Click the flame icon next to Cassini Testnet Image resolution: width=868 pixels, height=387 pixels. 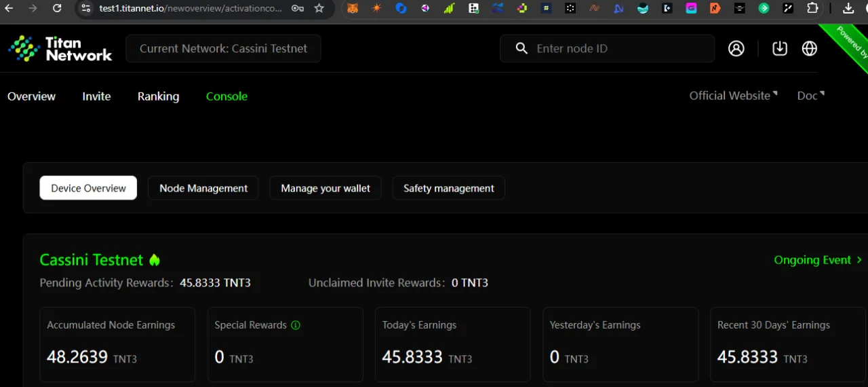tap(155, 260)
